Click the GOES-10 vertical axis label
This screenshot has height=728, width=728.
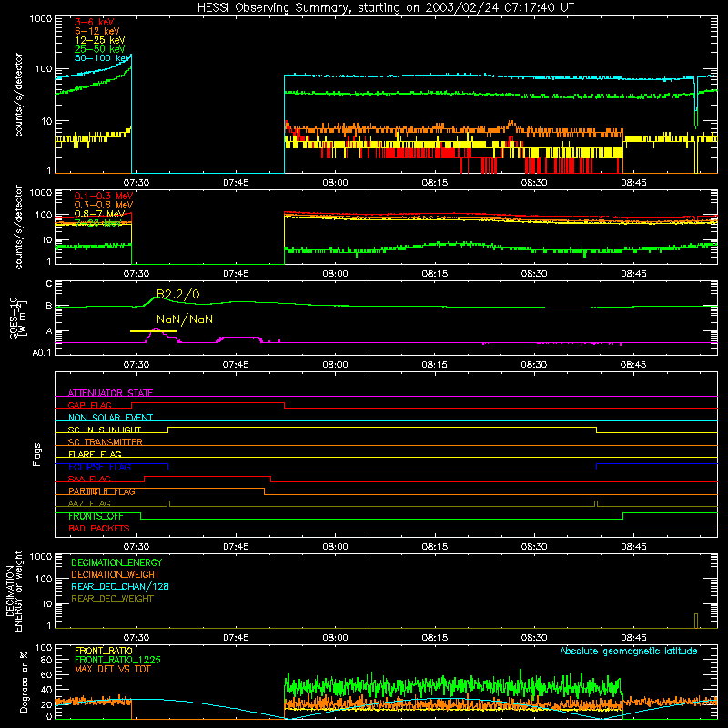click(x=17, y=318)
